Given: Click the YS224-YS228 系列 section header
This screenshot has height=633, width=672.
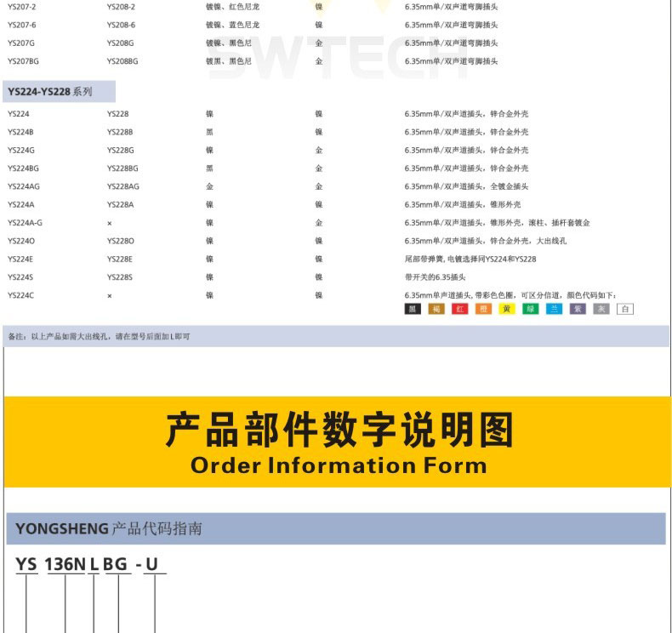Looking at the screenshot, I should (x=49, y=91).
